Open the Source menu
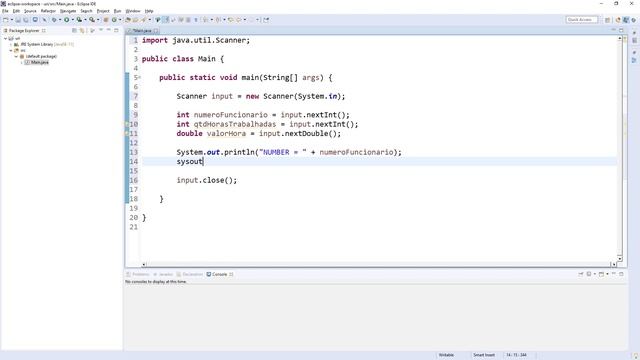The width and height of the screenshot is (640, 360). (x=30, y=11)
